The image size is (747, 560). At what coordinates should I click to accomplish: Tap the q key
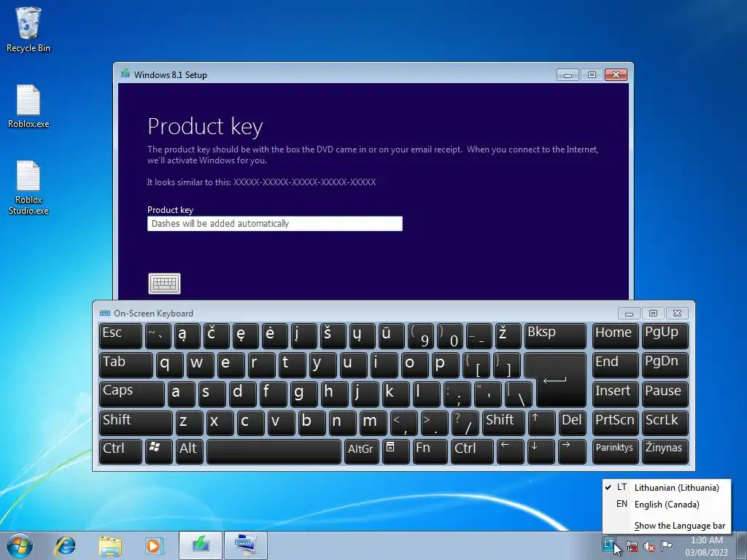tap(169, 365)
